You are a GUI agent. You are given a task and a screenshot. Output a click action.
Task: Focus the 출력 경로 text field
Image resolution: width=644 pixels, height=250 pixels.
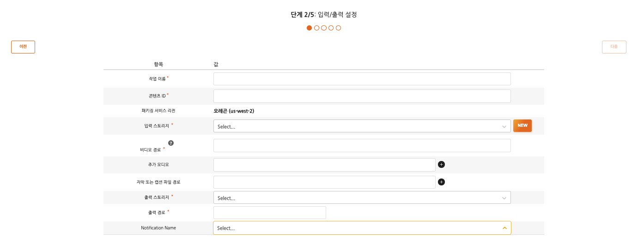click(x=270, y=213)
